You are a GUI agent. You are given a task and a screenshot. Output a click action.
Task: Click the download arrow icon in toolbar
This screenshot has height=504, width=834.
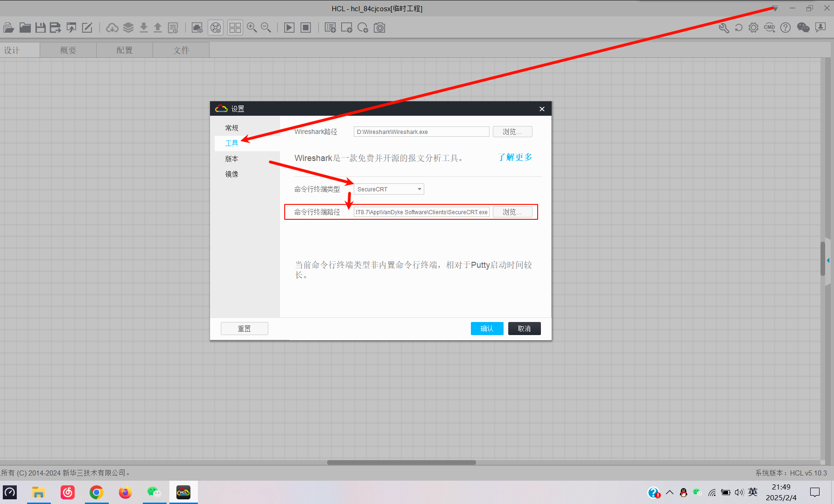click(144, 28)
